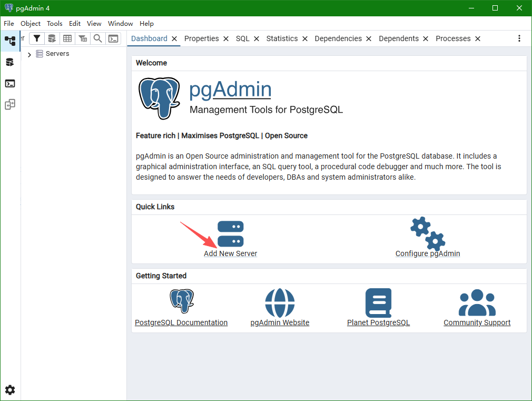Open the Edit menu
Image resolution: width=532 pixels, height=401 pixels.
(x=75, y=23)
